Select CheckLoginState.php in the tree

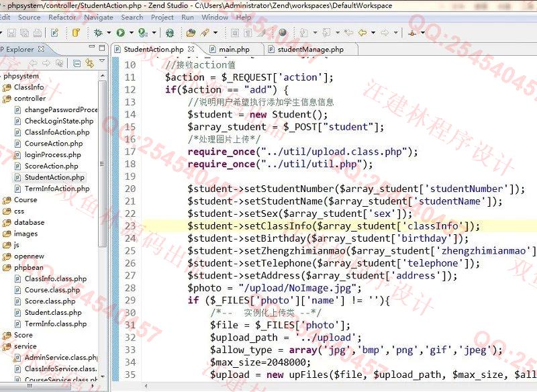pos(58,121)
